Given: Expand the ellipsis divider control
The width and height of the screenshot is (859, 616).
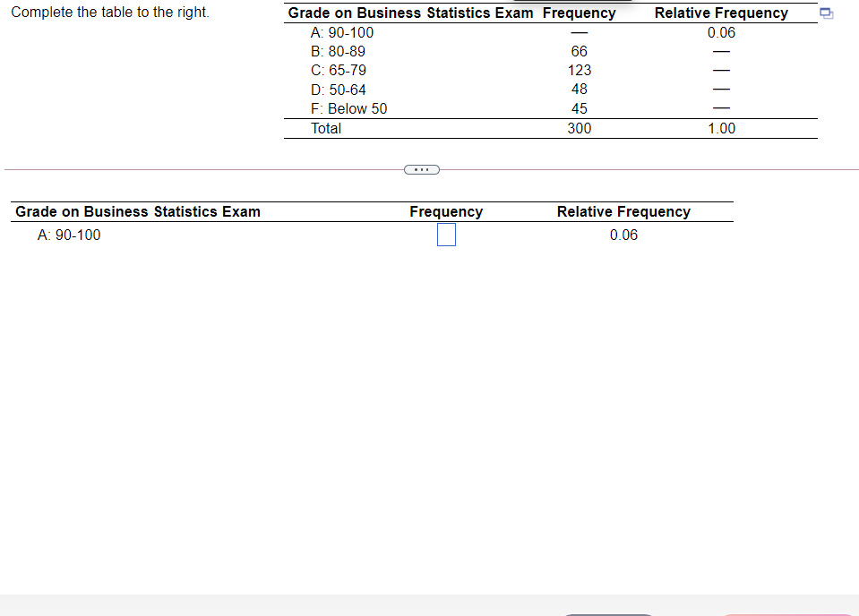Looking at the screenshot, I should tap(421, 169).
